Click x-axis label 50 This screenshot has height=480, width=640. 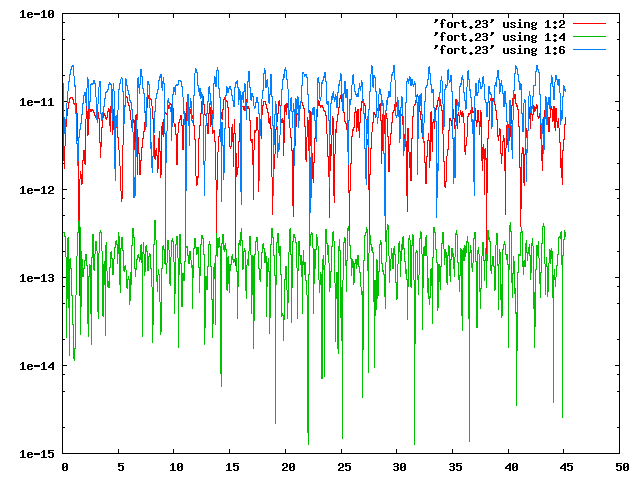[623, 467]
